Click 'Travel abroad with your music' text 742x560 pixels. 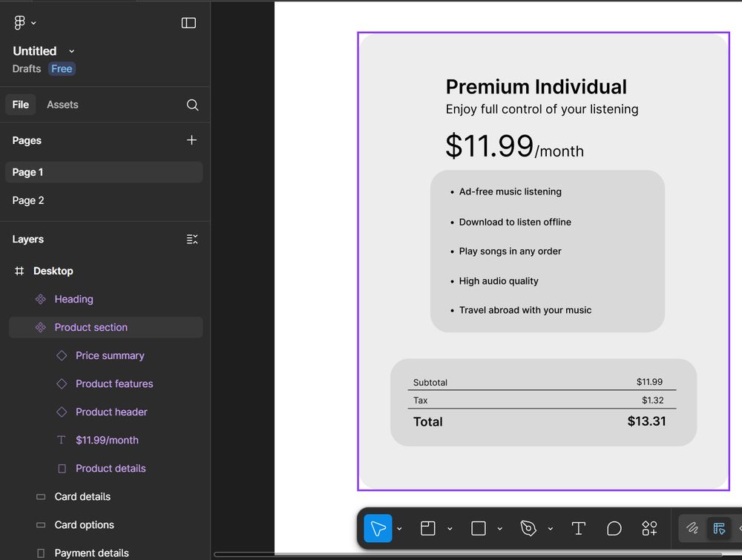point(525,310)
